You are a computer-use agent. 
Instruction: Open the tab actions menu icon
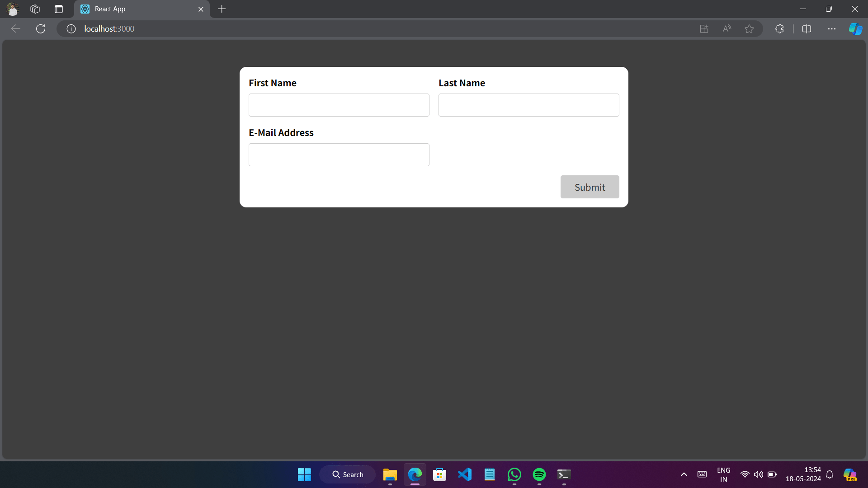click(59, 9)
